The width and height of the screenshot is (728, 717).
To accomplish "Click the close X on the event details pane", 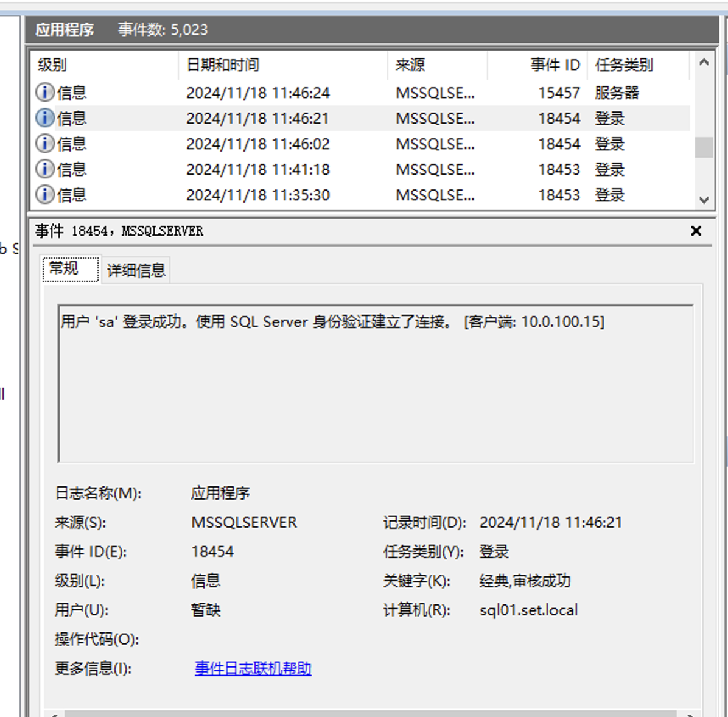I will click(x=696, y=231).
